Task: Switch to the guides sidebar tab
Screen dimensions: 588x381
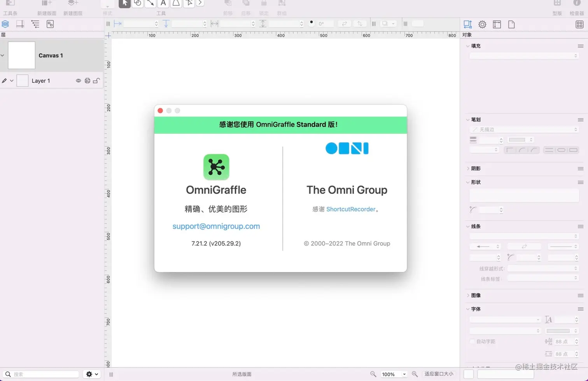Action: [20, 24]
